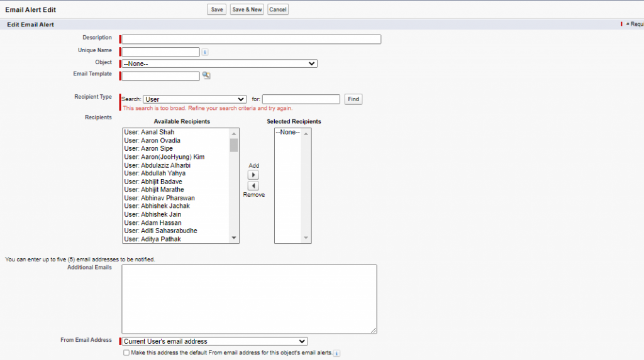Expand the Recipient Type search dropdown
The image size is (644, 360).
coord(194,99)
